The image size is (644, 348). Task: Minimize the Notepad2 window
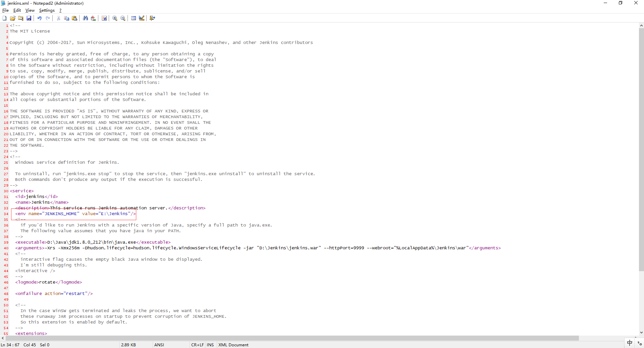(x=605, y=3)
